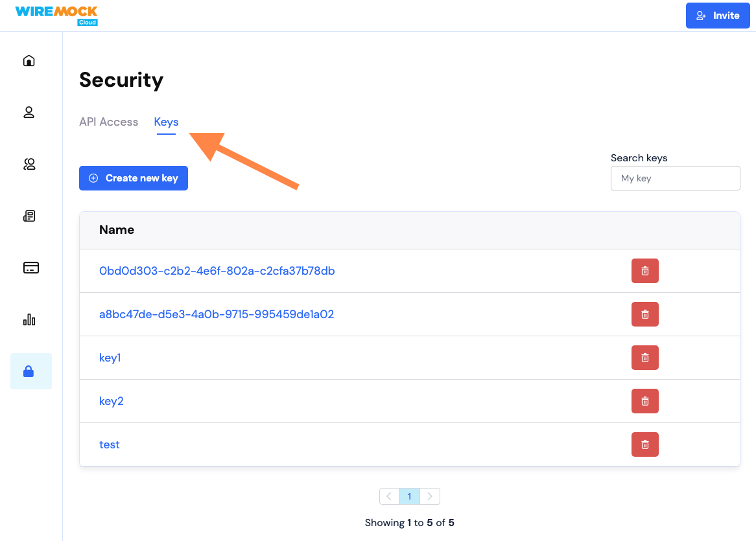
Task: Open the key2 link
Action: pyautogui.click(x=112, y=401)
